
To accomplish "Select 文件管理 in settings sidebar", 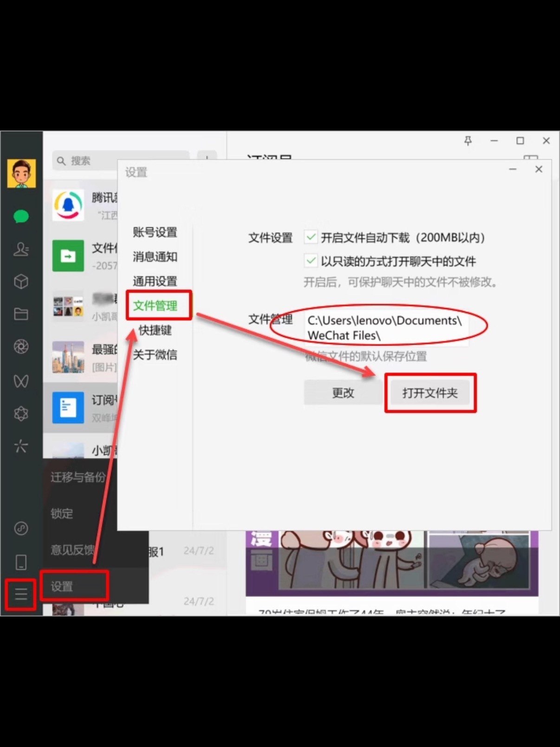I will click(155, 306).
